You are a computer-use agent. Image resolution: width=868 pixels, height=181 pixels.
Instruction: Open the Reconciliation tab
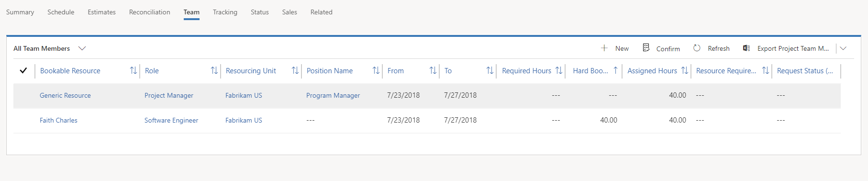(x=150, y=12)
